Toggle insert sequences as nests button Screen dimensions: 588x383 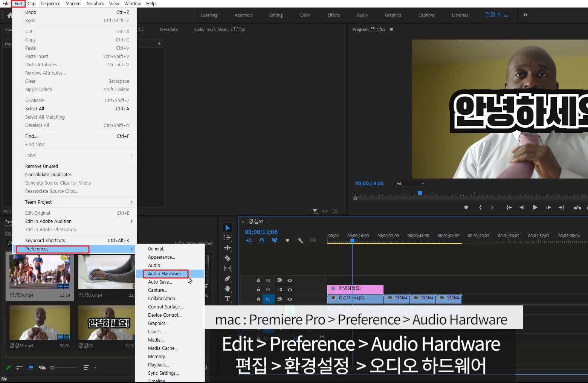coord(249,240)
